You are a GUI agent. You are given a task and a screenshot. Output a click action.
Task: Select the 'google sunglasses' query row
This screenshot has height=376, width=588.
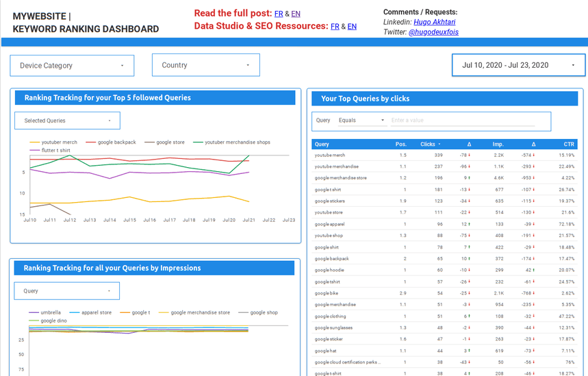tap(334, 328)
